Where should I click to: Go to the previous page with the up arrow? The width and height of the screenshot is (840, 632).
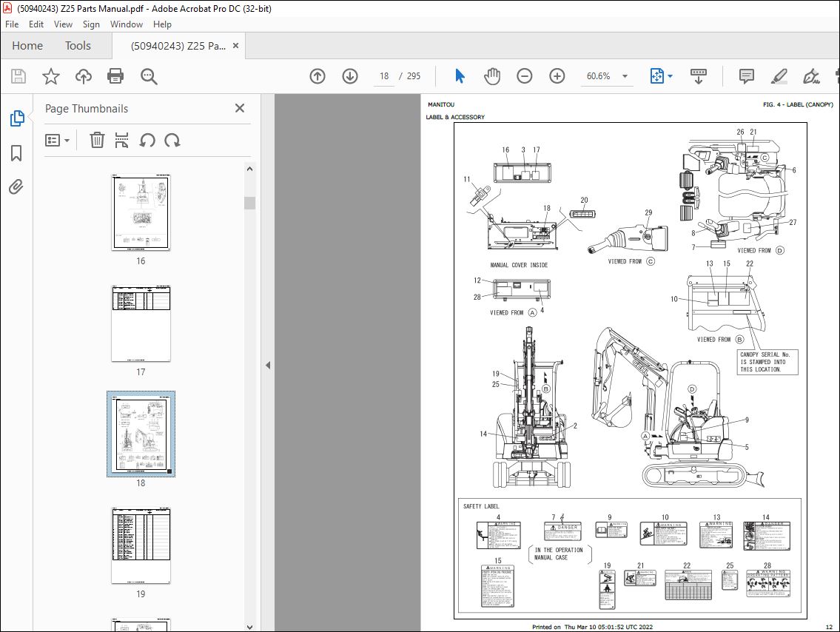coord(317,76)
